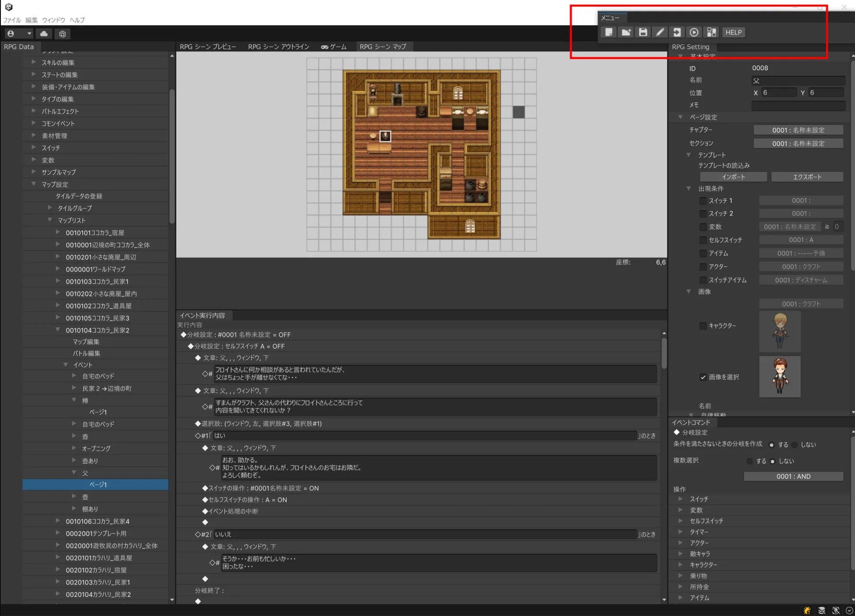This screenshot has width=855, height=616.
Task: Click the 名前 input field containing 父
Action: point(798,81)
